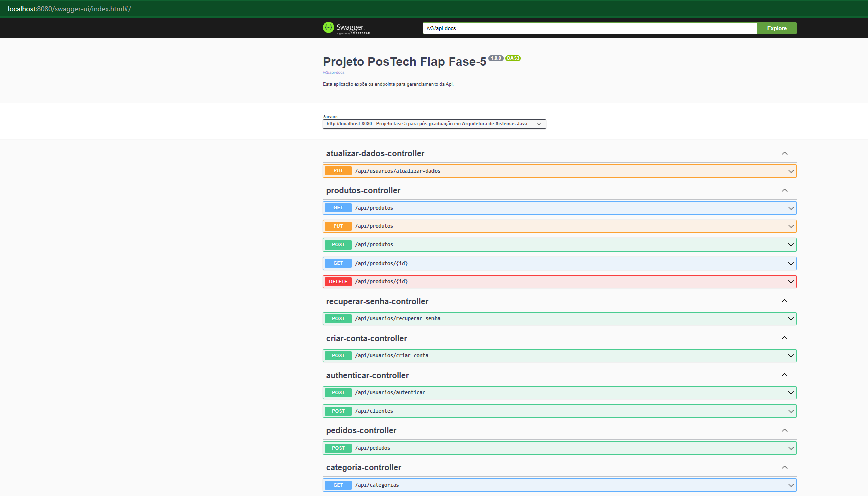The image size is (868, 496).
Task: Click the 1.0.0 version badge
Action: click(x=496, y=58)
